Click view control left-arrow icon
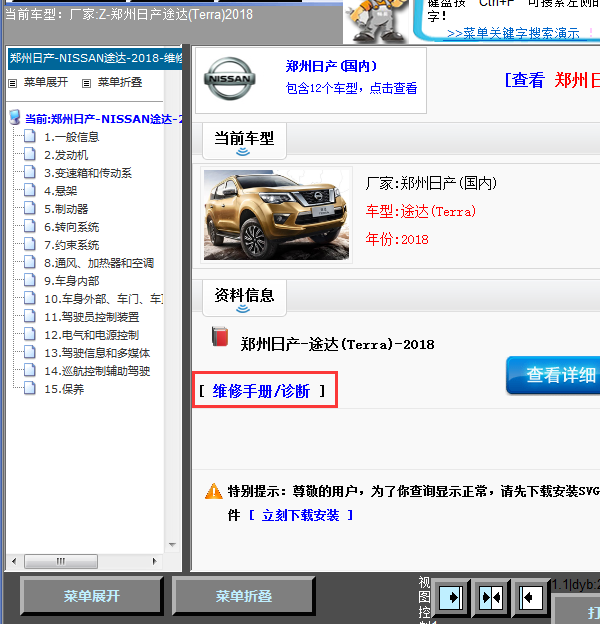Image resolution: width=600 pixels, height=624 pixels. 531,597
